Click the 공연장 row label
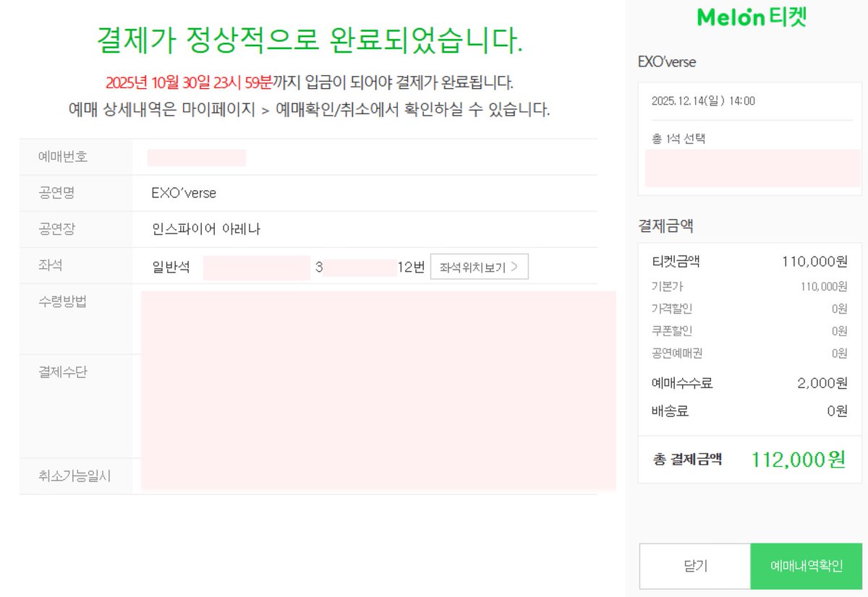The width and height of the screenshot is (868, 597). 56,229
